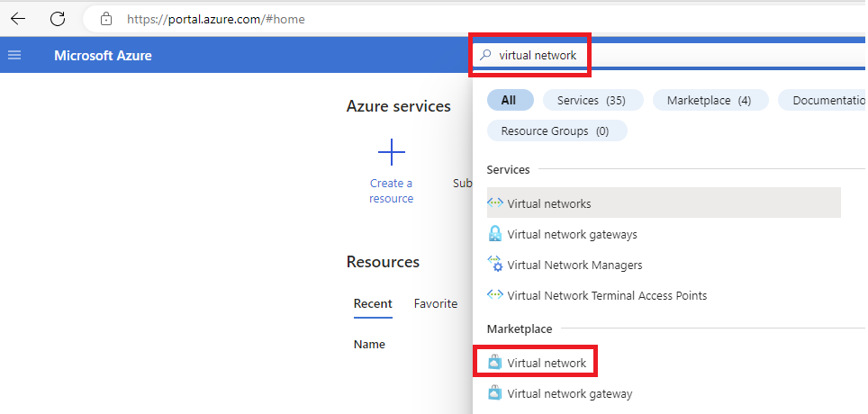Select the All filter pill
The height and width of the screenshot is (414, 868).
511,100
